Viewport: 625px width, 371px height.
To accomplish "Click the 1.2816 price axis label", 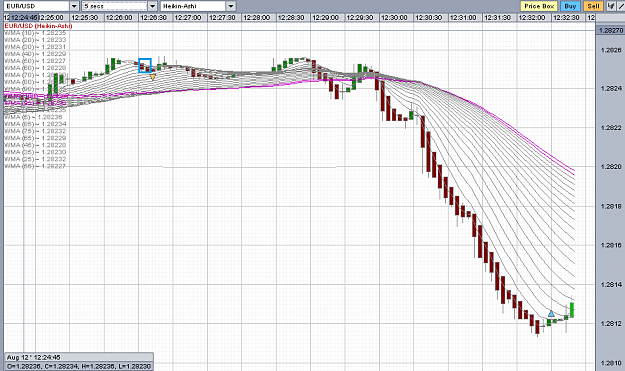I will click(x=611, y=245).
